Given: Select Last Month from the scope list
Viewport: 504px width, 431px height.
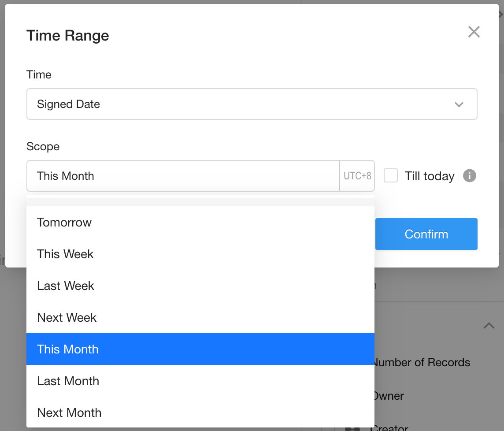Looking at the screenshot, I should (x=68, y=381).
